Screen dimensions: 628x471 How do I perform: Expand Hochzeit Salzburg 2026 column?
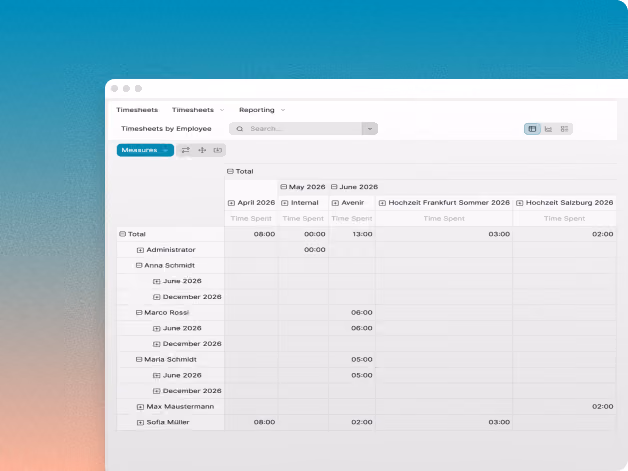[x=519, y=203]
